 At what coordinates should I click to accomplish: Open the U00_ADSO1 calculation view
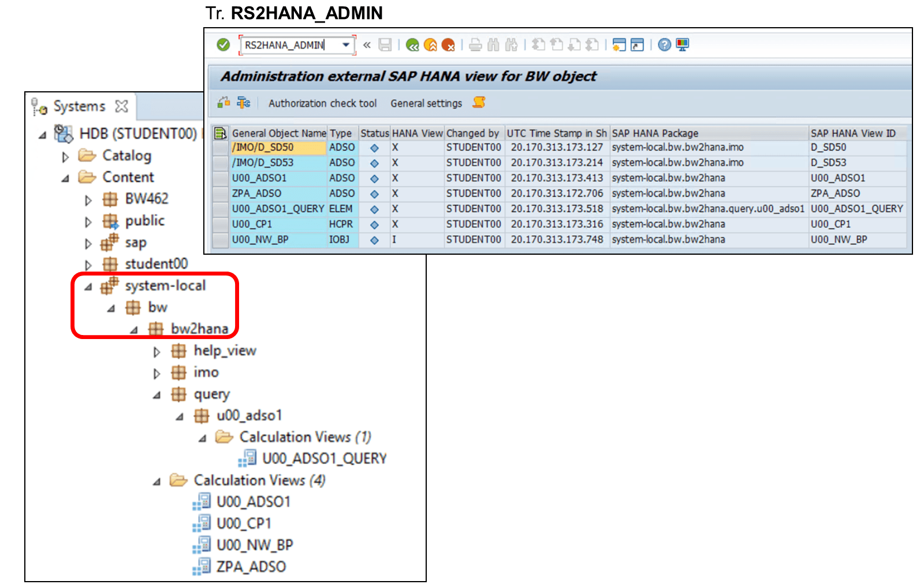coord(241,502)
